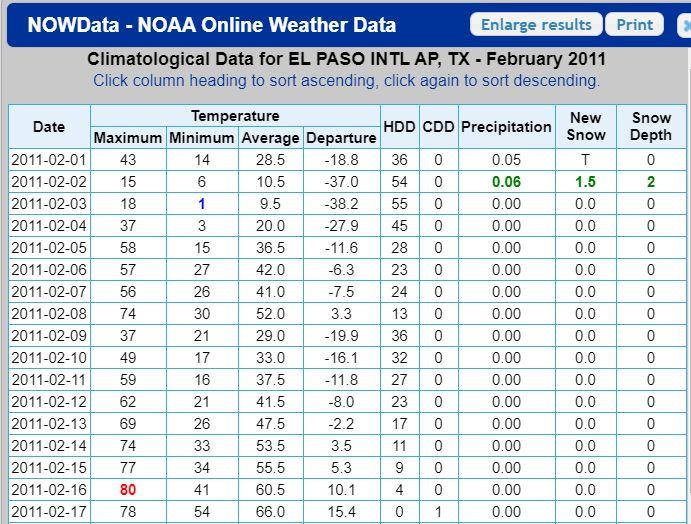Click the Enlarge results button
The height and width of the screenshot is (524, 691).
coord(536,25)
